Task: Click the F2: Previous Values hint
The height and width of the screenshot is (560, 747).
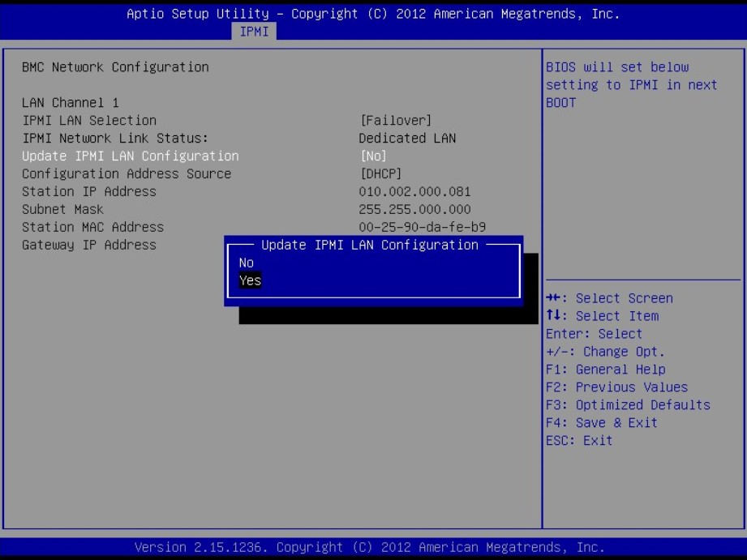Action: (616, 387)
